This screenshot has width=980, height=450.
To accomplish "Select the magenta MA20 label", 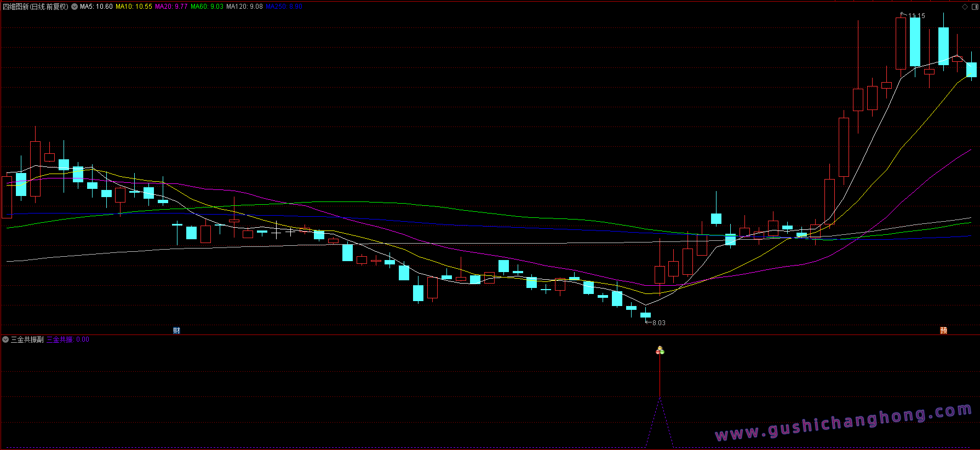I will pyautogui.click(x=171, y=7).
